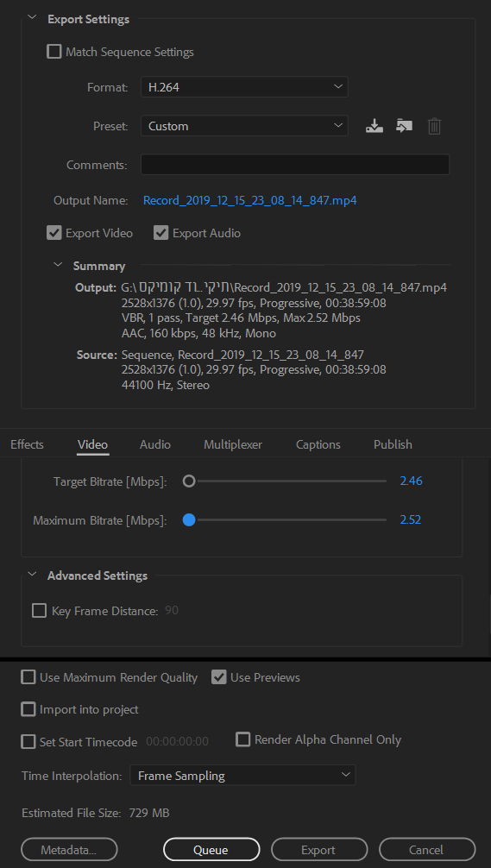Click the output name file link

(x=249, y=200)
